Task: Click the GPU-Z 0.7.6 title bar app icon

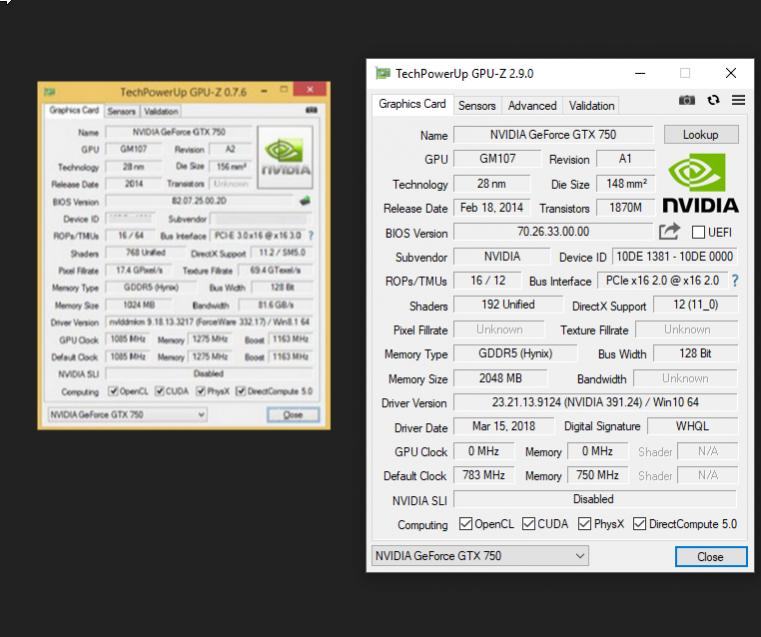Action: pos(50,92)
